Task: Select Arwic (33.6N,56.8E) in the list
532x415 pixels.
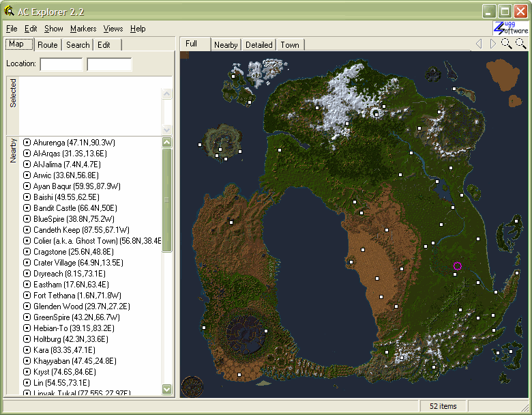Action: 65,175
